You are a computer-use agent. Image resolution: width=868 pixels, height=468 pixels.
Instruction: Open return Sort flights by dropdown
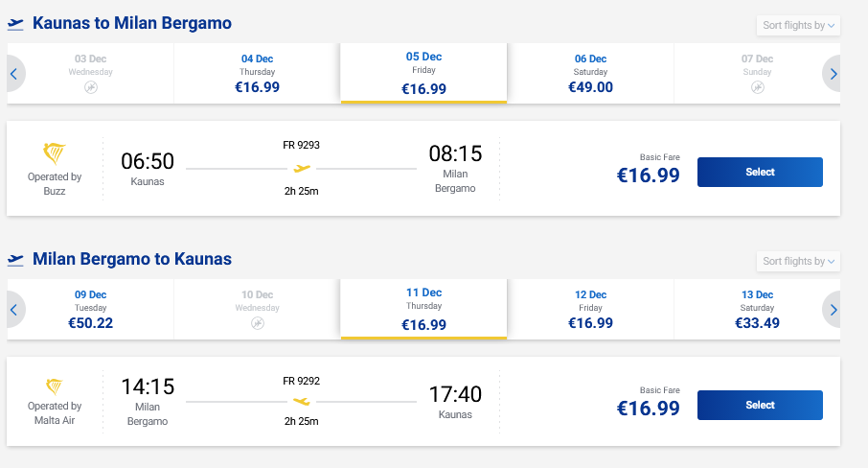(x=798, y=261)
